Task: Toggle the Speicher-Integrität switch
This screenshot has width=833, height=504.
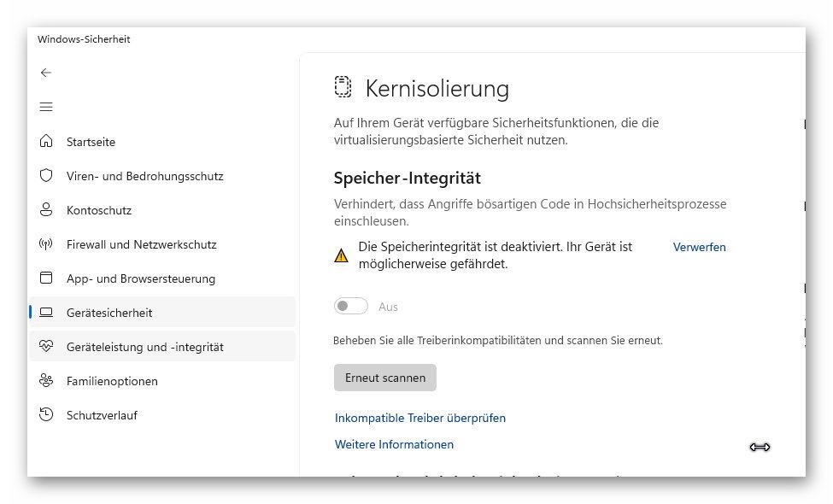Action: click(x=350, y=307)
